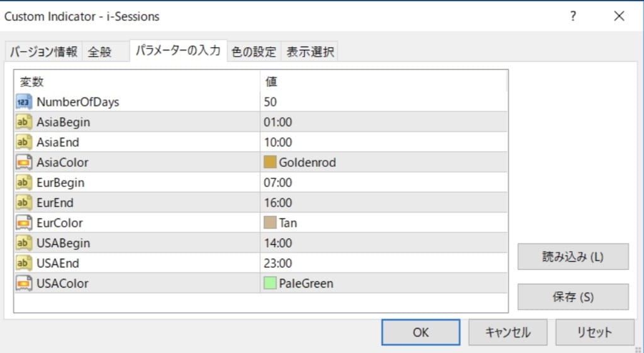
Task: Click the OK button
Action: tap(421, 332)
